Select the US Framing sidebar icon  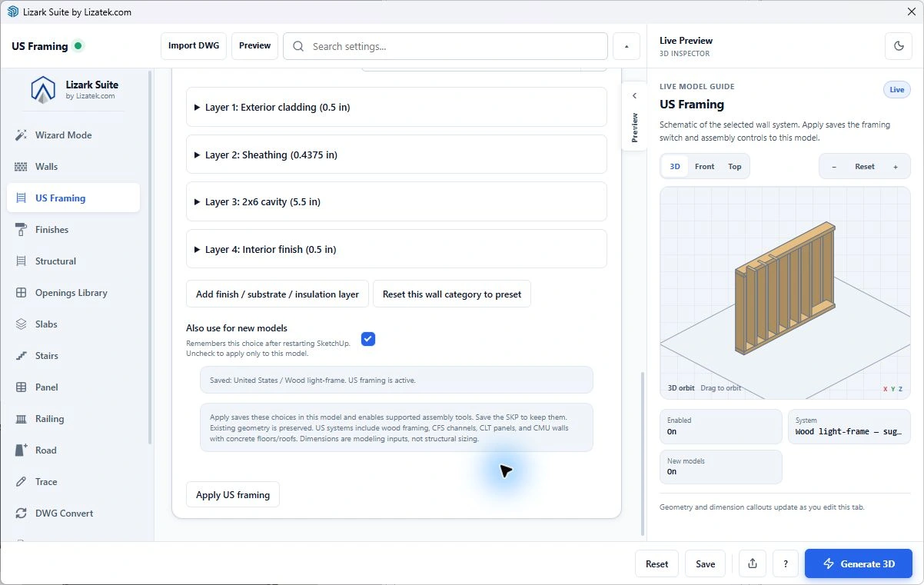[x=21, y=198]
